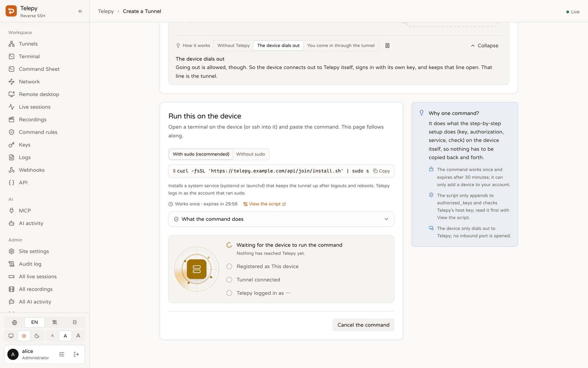Switch to Without Telepy tab
This screenshot has height=368, width=588.
click(233, 45)
